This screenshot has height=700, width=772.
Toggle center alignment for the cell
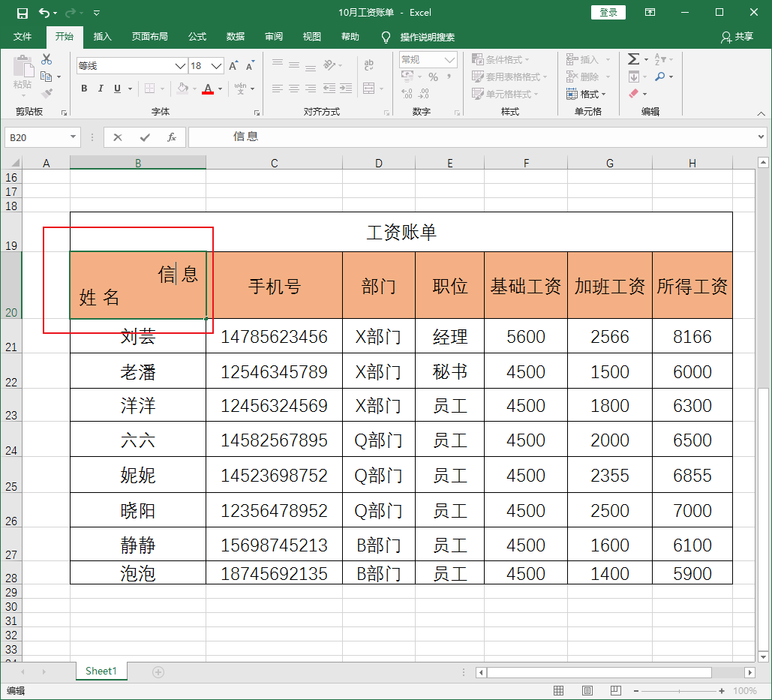tap(293, 89)
